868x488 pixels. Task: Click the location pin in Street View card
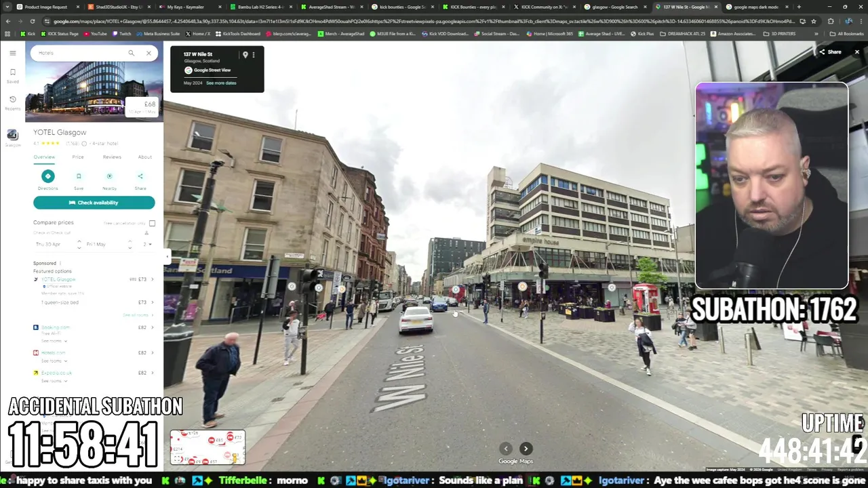(x=245, y=55)
